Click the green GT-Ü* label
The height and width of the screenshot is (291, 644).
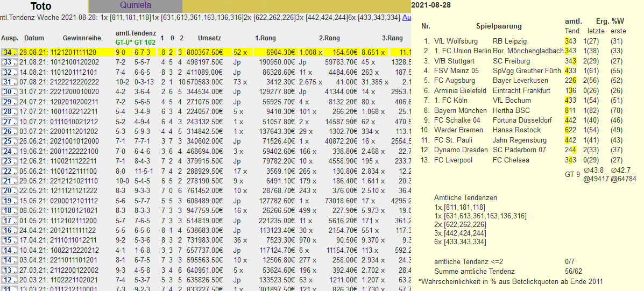[x=124, y=41]
